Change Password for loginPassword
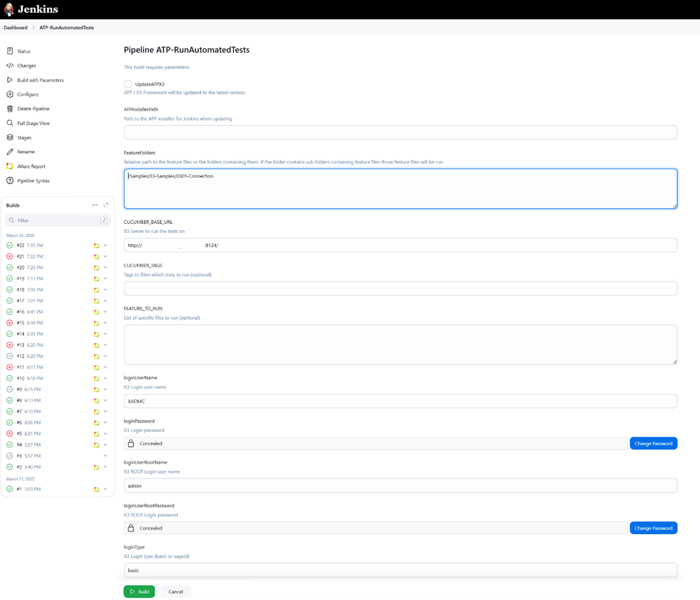This screenshot has height=600, width=700. [654, 443]
